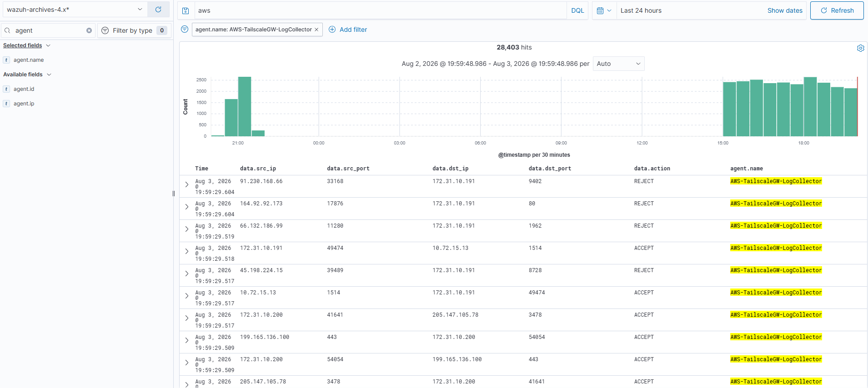Open Filter by type options
The height and width of the screenshot is (388, 868).
(x=134, y=30)
